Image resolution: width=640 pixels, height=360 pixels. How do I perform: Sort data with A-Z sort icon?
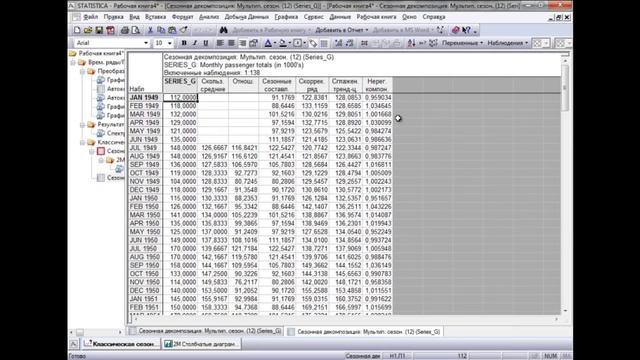pos(411,43)
